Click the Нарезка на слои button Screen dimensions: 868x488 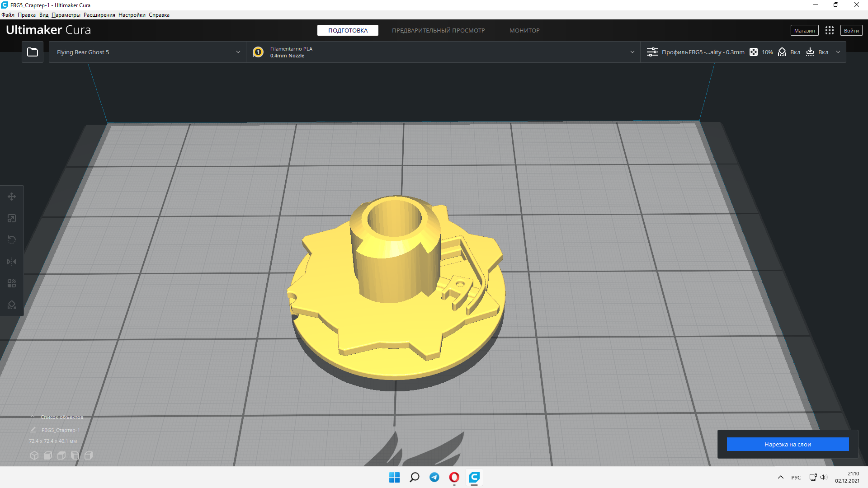click(x=788, y=444)
